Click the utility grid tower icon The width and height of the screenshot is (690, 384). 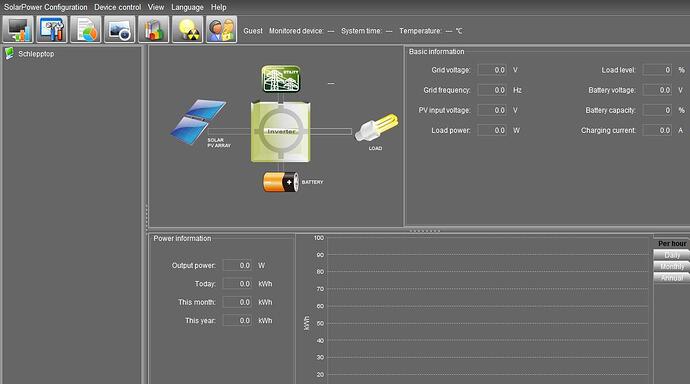click(x=281, y=79)
